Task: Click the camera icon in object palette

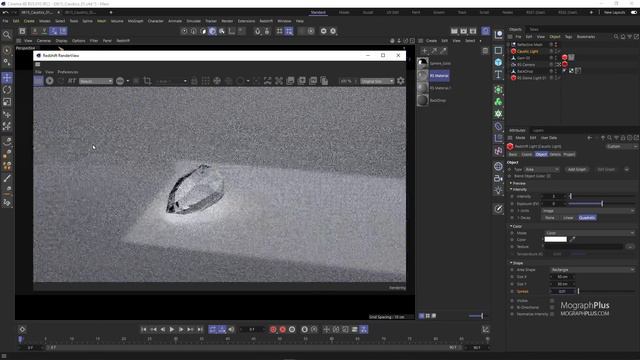Action: coord(498,178)
